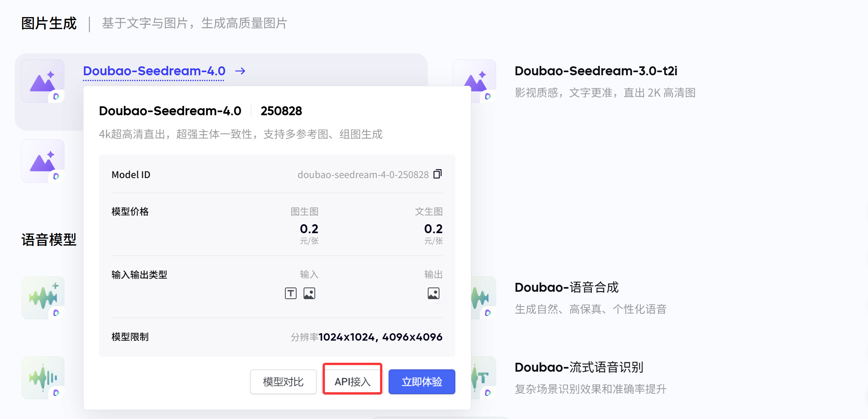Click the bottom-left audio waveform model icon
Image resolution: width=868 pixels, height=419 pixels.
[x=43, y=378]
